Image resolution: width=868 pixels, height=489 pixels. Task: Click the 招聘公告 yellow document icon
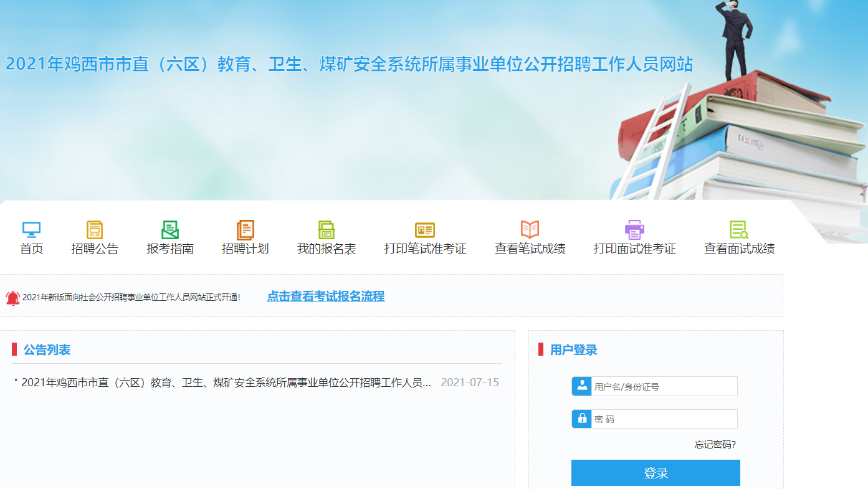pos(95,230)
